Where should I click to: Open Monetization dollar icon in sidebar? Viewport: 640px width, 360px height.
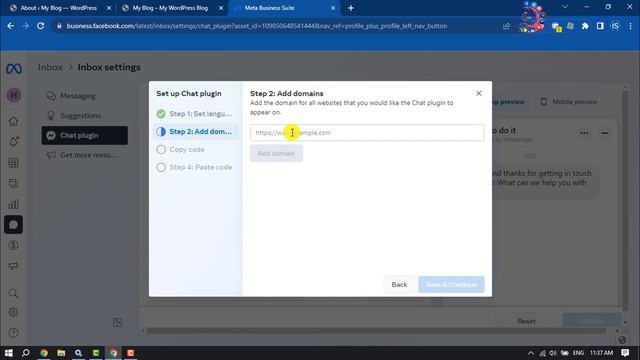[13, 245]
